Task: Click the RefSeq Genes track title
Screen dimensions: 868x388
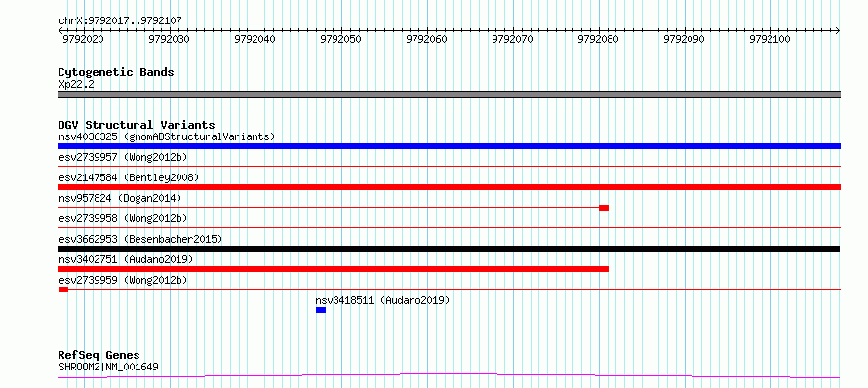Action: pyautogui.click(x=99, y=356)
